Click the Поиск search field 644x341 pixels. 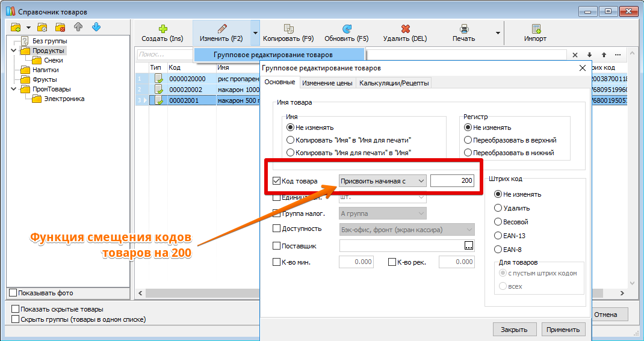pyautogui.click(x=164, y=54)
